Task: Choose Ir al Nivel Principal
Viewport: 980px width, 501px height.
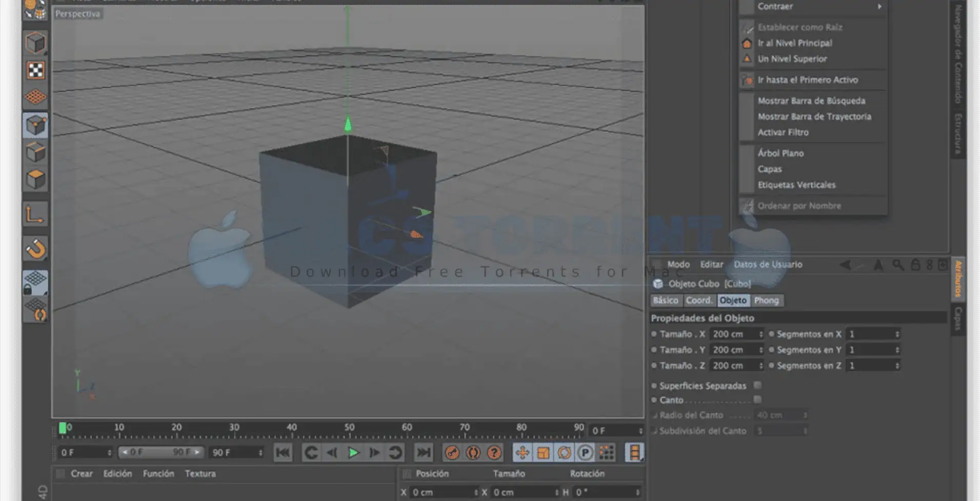Action: (795, 43)
